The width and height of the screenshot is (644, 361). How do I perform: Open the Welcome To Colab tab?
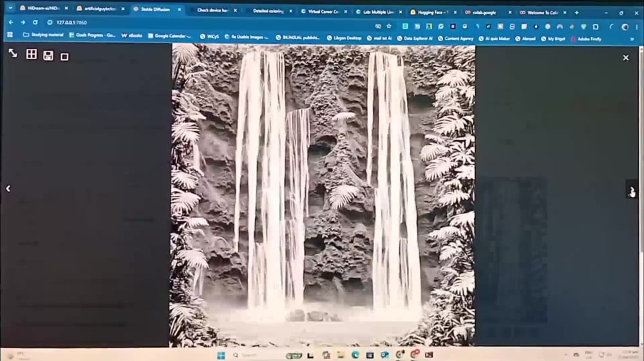coord(542,13)
